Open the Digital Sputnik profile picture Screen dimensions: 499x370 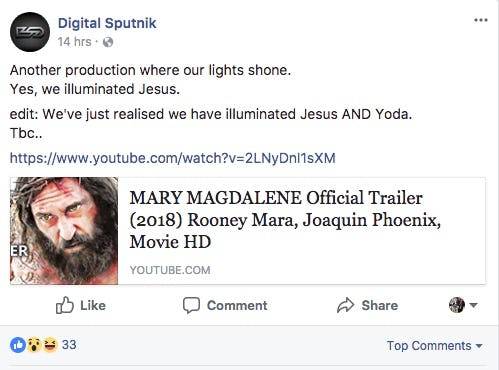pos(30,32)
